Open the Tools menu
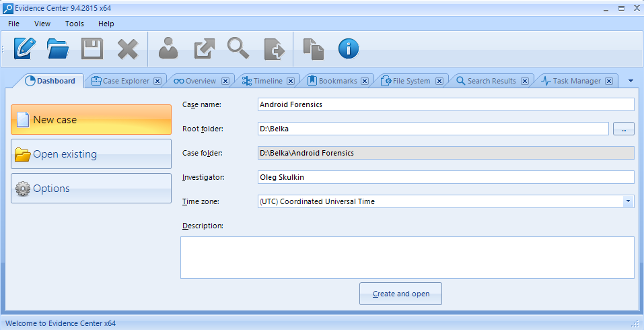This screenshot has height=330, width=644. click(x=74, y=24)
